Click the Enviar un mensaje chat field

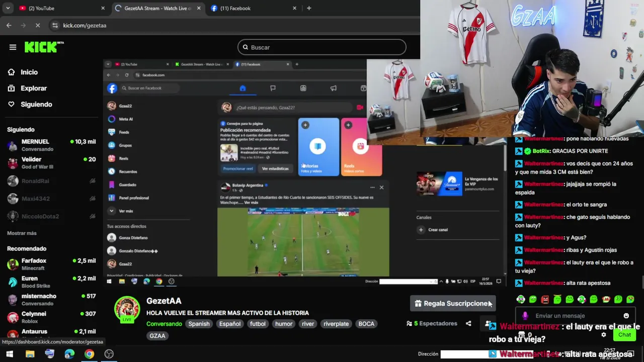pos(574,316)
